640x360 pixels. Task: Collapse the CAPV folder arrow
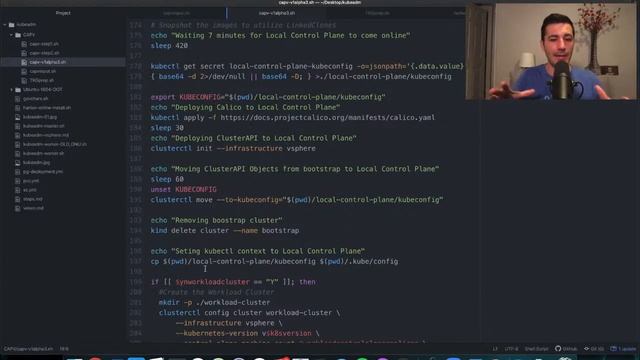pos(11,35)
